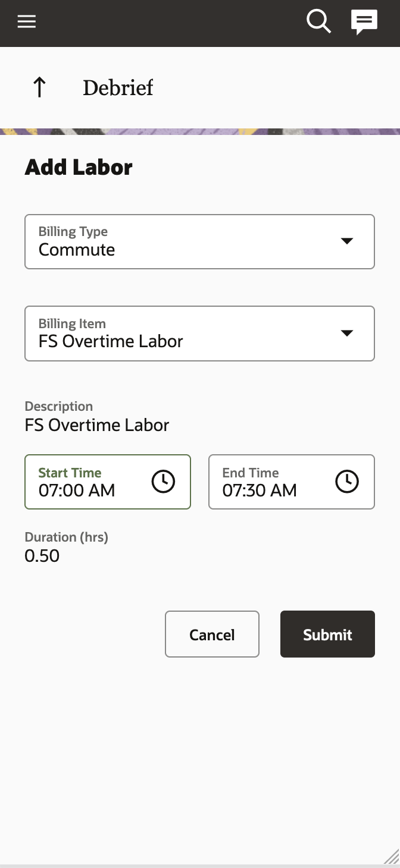Click the decorative banner strip below header
The height and width of the screenshot is (868, 400).
[200, 131]
